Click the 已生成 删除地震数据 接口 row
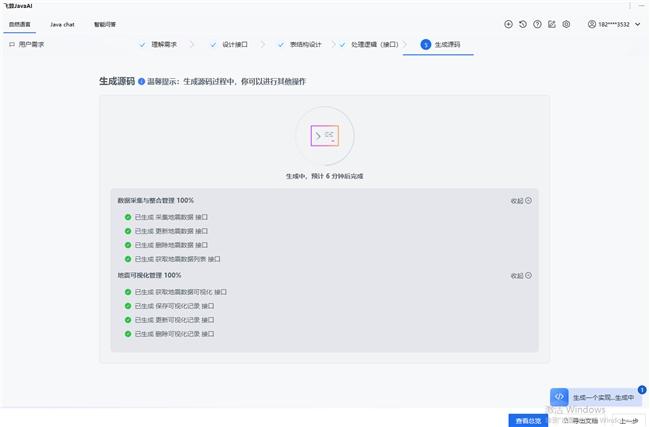 pyautogui.click(x=167, y=245)
